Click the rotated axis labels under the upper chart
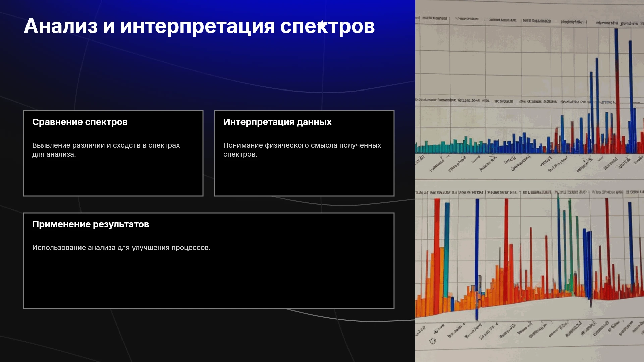This screenshot has height=362, width=644. 530,164
